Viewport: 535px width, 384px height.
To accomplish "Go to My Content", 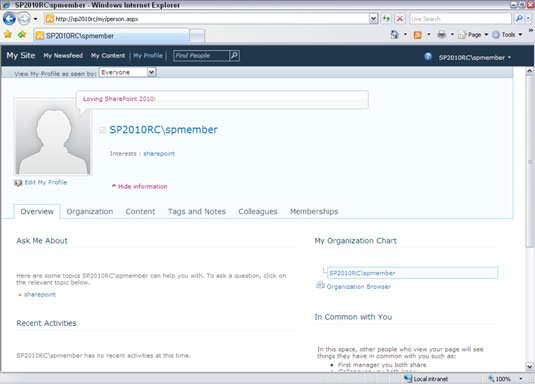I will (108, 56).
